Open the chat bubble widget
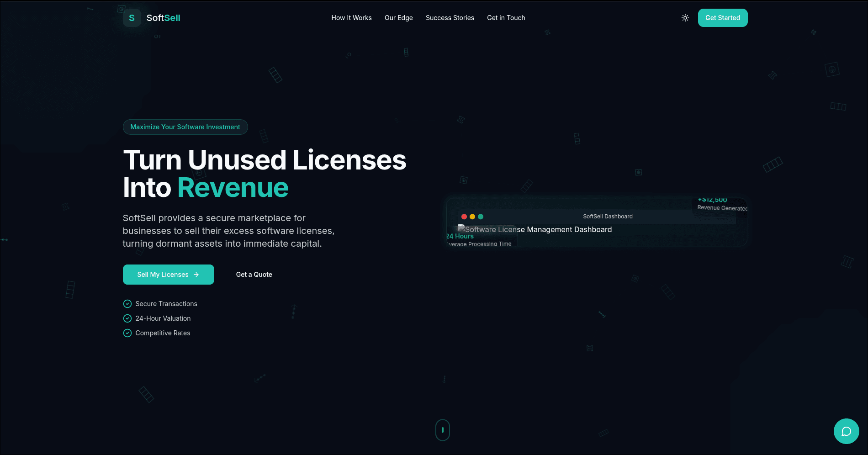The height and width of the screenshot is (455, 868). [x=846, y=431]
